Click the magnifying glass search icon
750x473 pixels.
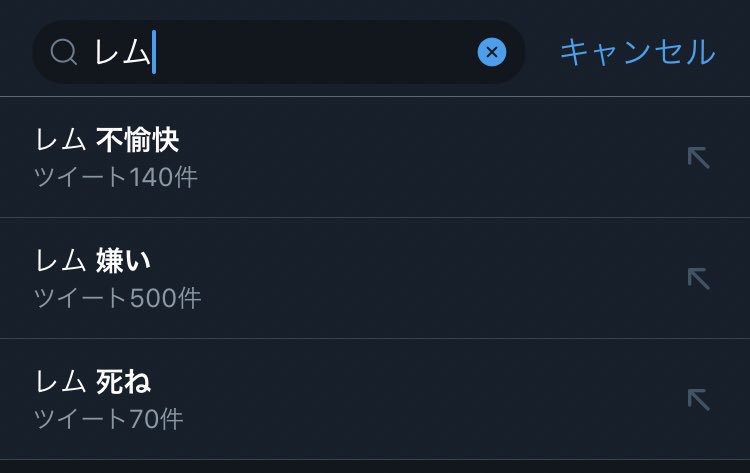64,53
